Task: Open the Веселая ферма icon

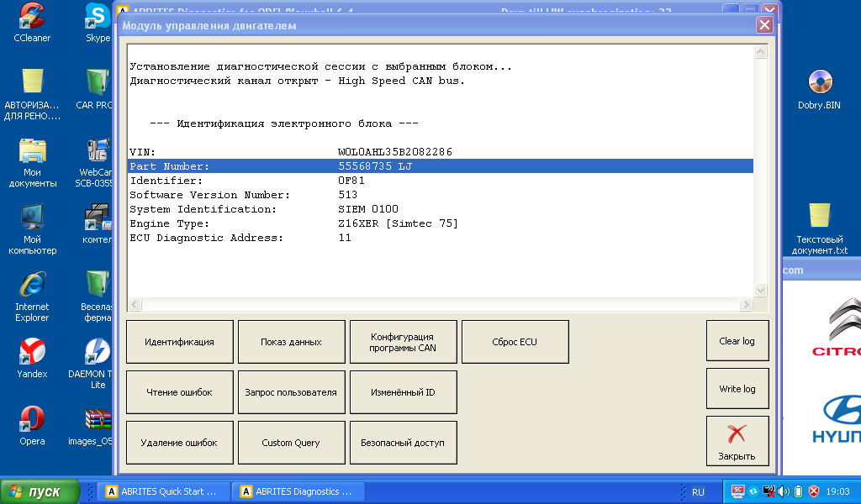Action: 97,297
